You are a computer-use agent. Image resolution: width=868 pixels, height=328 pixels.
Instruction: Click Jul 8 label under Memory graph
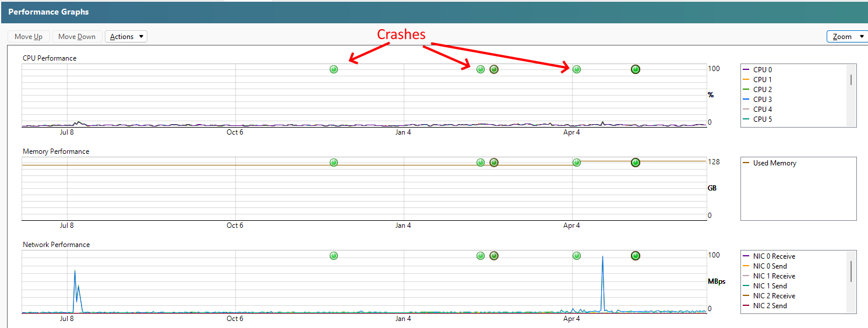pos(66,225)
